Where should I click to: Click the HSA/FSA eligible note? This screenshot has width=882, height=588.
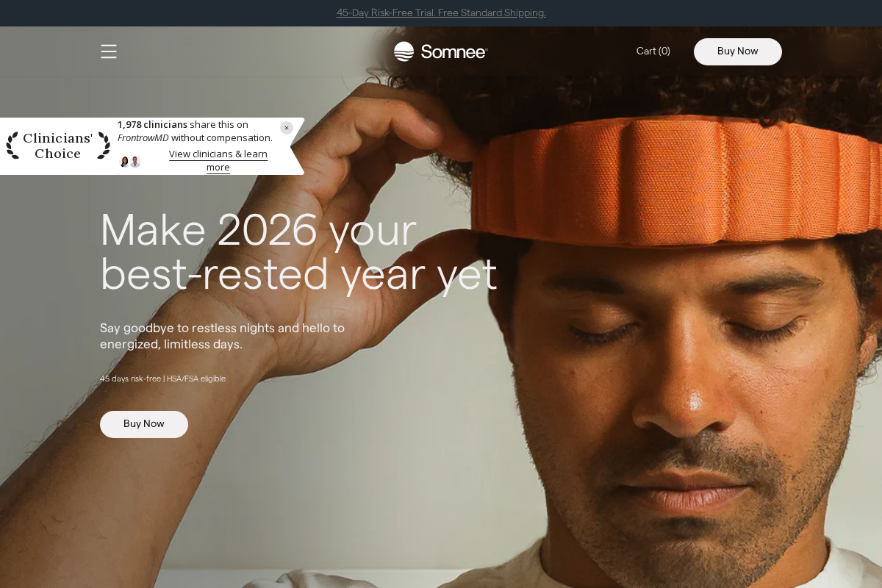click(x=196, y=379)
